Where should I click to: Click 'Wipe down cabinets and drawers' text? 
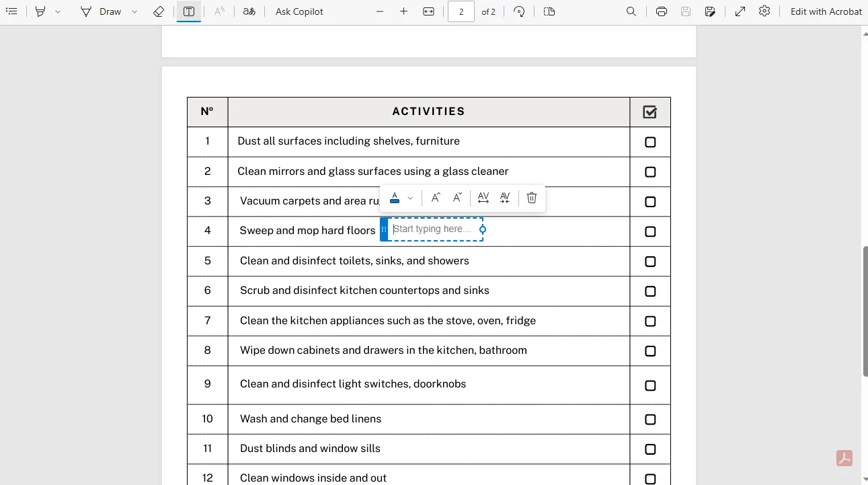321,350
